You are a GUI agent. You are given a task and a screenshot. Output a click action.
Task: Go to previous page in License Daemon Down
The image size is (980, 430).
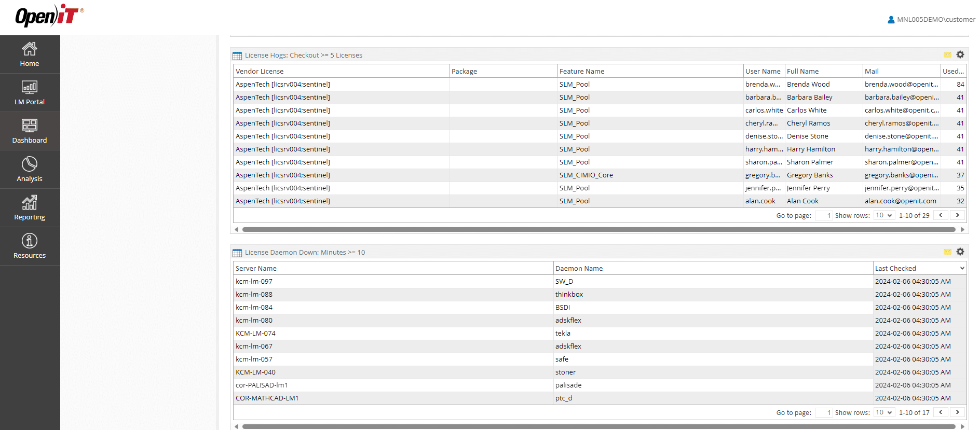(x=941, y=412)
